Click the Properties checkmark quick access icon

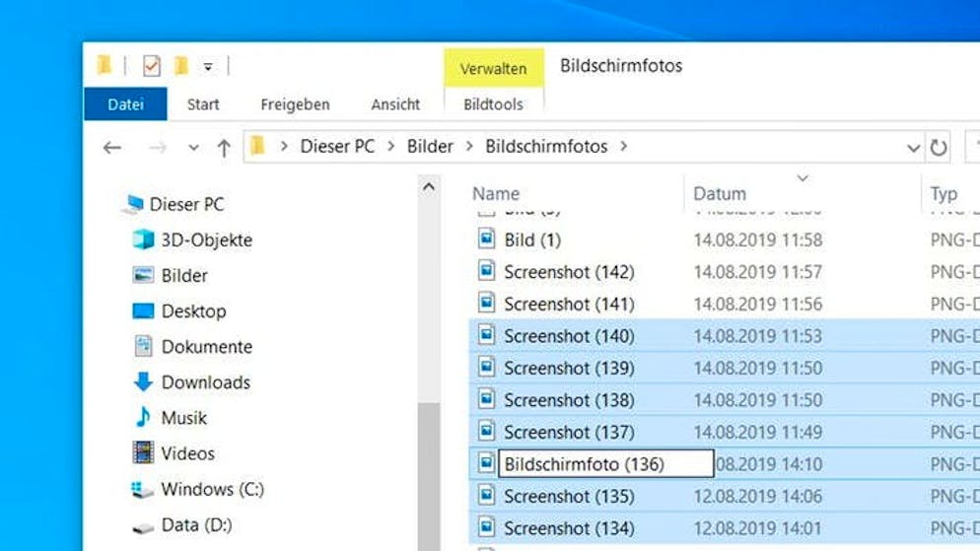[x=151, y=66]
